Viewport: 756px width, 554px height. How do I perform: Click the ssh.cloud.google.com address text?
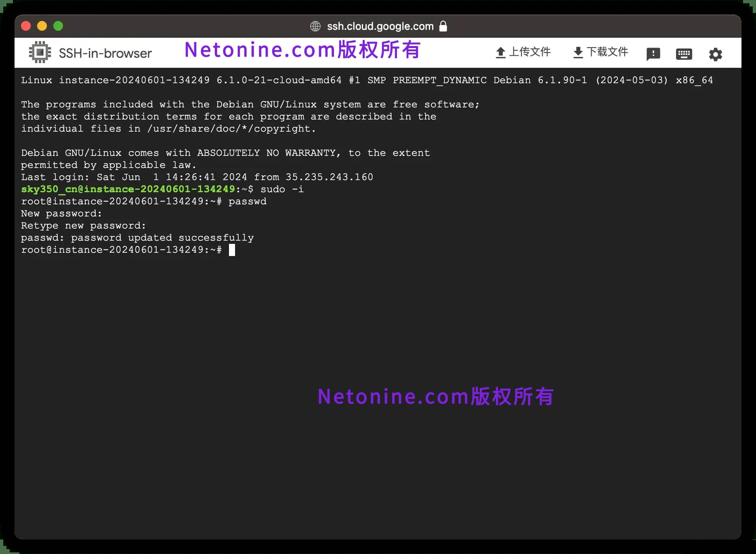coord(380,26)
